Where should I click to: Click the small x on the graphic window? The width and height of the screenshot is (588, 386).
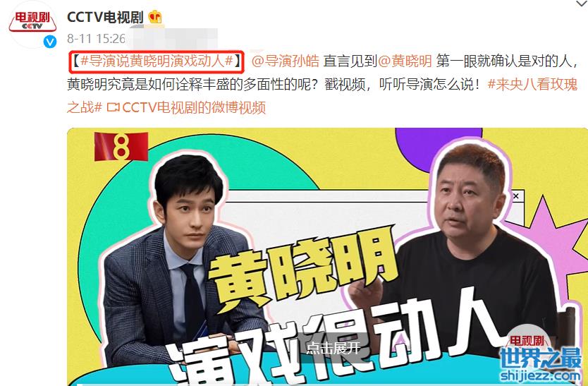pos(515,196)
